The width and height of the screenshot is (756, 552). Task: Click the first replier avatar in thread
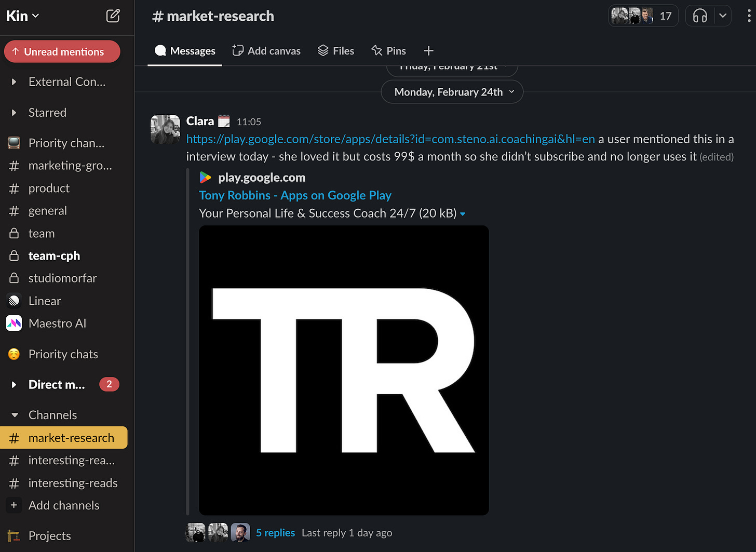[x=196, y=533]
